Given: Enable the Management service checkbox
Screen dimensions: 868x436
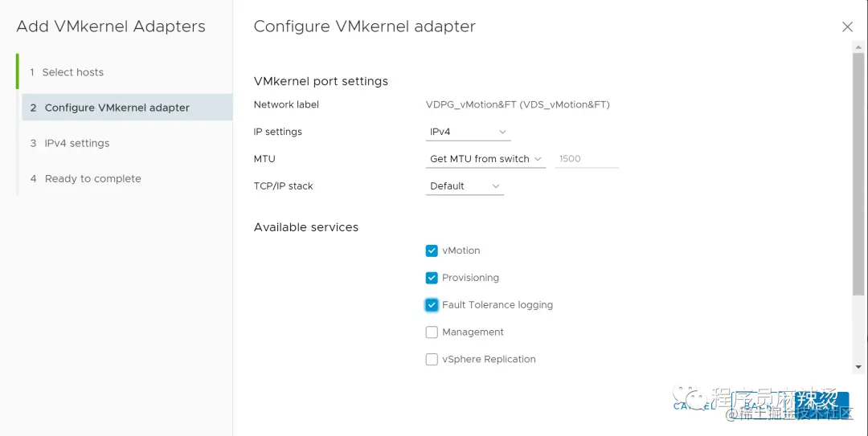Looking at the screenshot, I should 432,332.
